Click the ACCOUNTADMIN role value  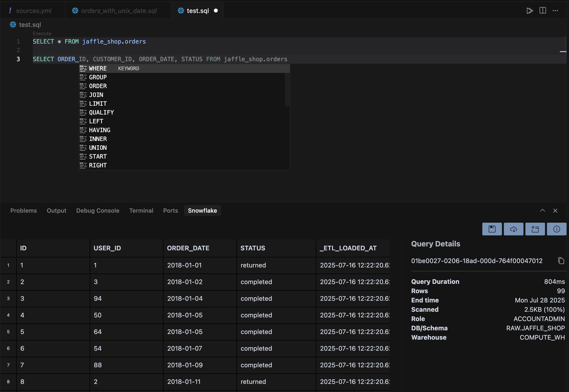click(x=539, y=319)
